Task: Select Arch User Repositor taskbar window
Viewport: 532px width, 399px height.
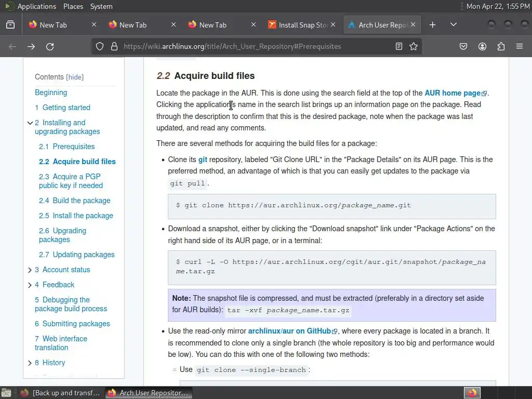Action: pos(148,393)
